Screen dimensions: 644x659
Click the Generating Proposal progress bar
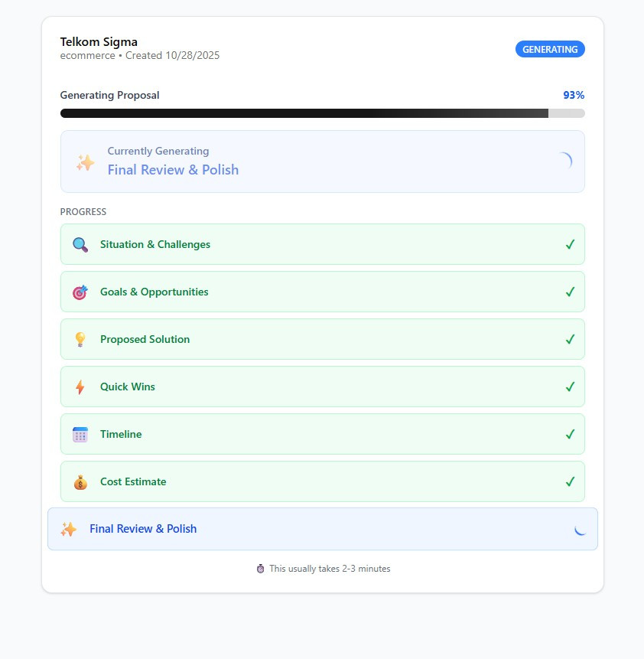[322, 113]
